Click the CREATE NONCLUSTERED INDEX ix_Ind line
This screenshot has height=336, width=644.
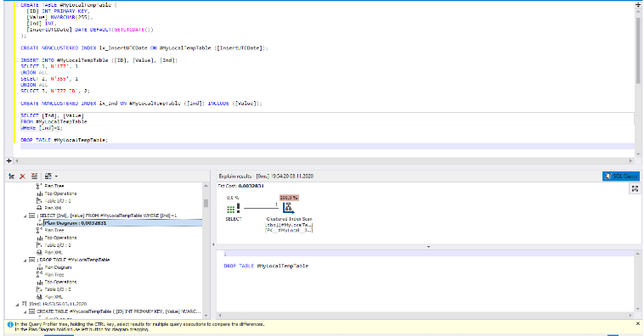[x=141, y=104]
